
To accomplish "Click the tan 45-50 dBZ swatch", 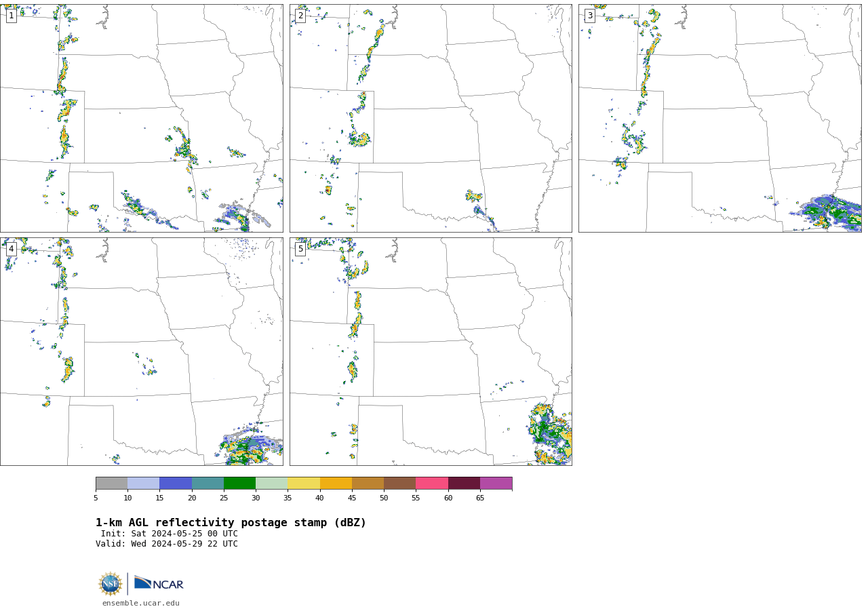I will pyautogui.click(x=368, y=484).
